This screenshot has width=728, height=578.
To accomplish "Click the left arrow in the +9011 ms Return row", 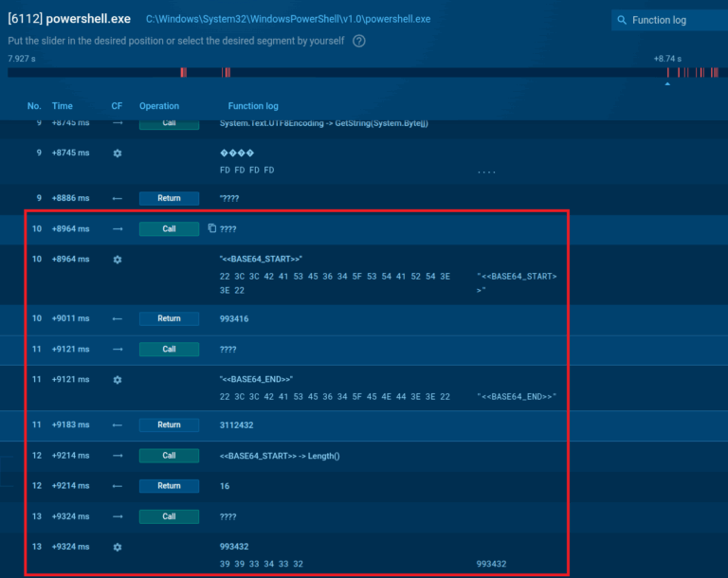I will click(118, 318).
